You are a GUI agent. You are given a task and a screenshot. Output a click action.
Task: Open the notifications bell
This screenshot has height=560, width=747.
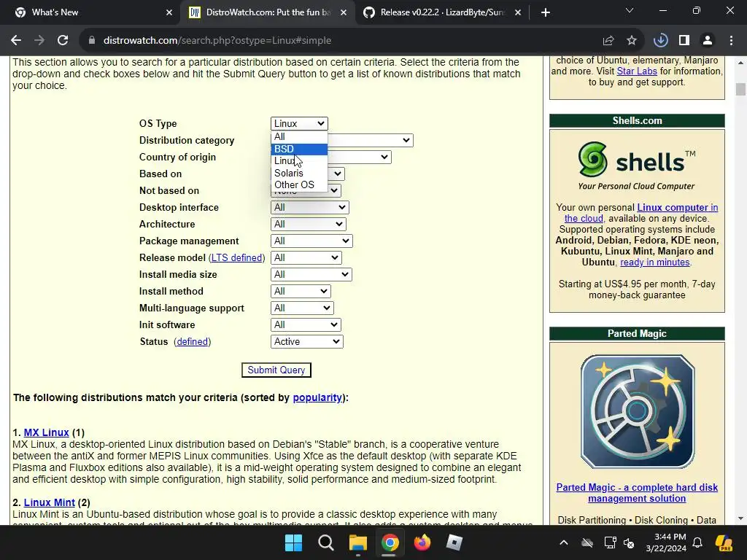click(x=697, y=542)
